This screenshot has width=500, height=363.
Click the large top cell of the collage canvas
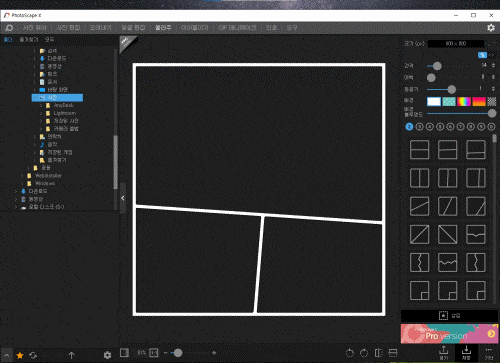[259, 140]
